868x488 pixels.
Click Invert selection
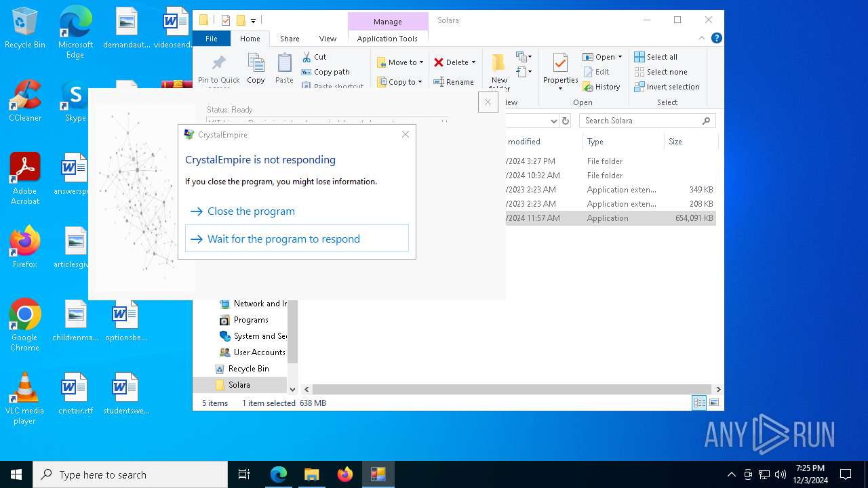[x=667, y=87]
